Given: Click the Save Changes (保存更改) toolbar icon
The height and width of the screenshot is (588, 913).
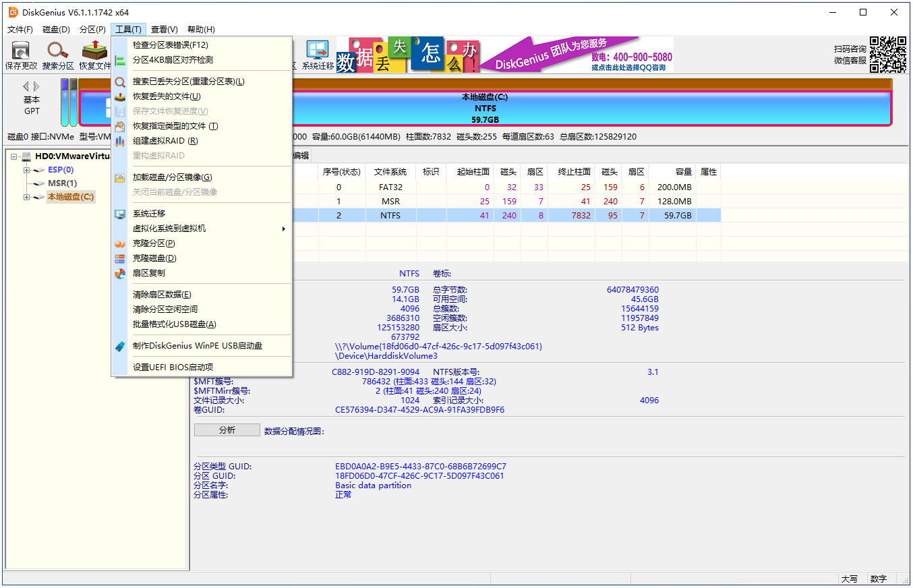Looking at the screenshot, I should (20, 54).
